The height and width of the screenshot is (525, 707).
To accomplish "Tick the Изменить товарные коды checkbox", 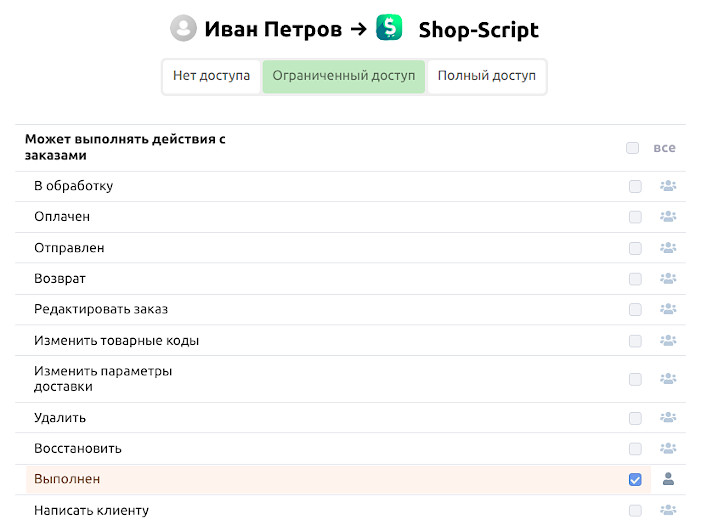I will pos(635,341).
